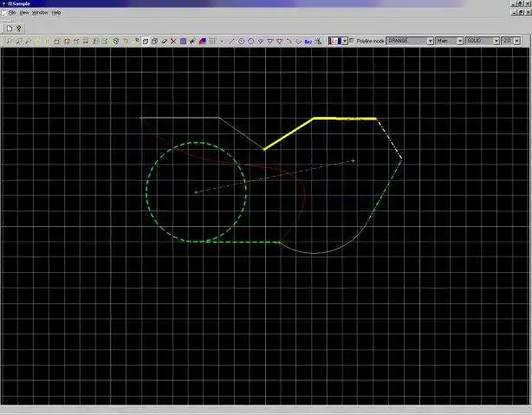This screenshot has width=532, height=415.
Task: Open the small arrow dropdown after grid icon
Action: (x=222, y=42)
